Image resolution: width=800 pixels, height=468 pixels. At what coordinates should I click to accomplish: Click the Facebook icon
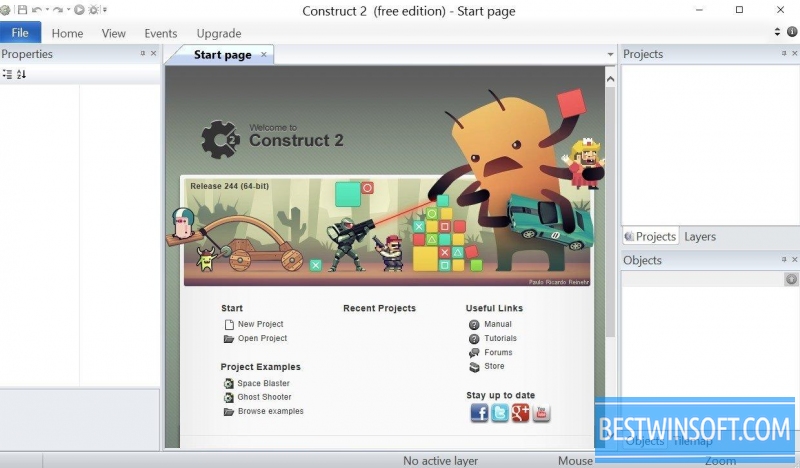tap(479, 412)
